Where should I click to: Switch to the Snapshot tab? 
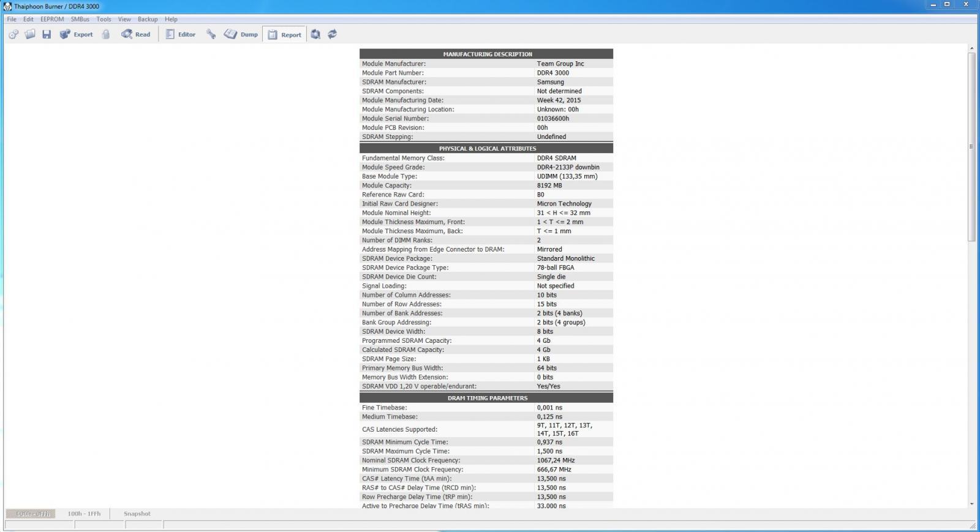click(x=137, y=514)
